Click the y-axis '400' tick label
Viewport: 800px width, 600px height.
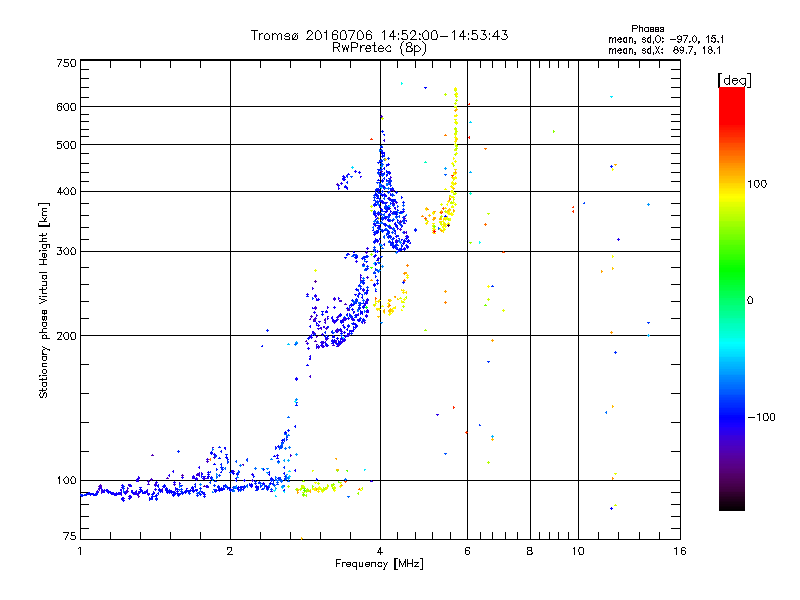click(x=66, y=191)
